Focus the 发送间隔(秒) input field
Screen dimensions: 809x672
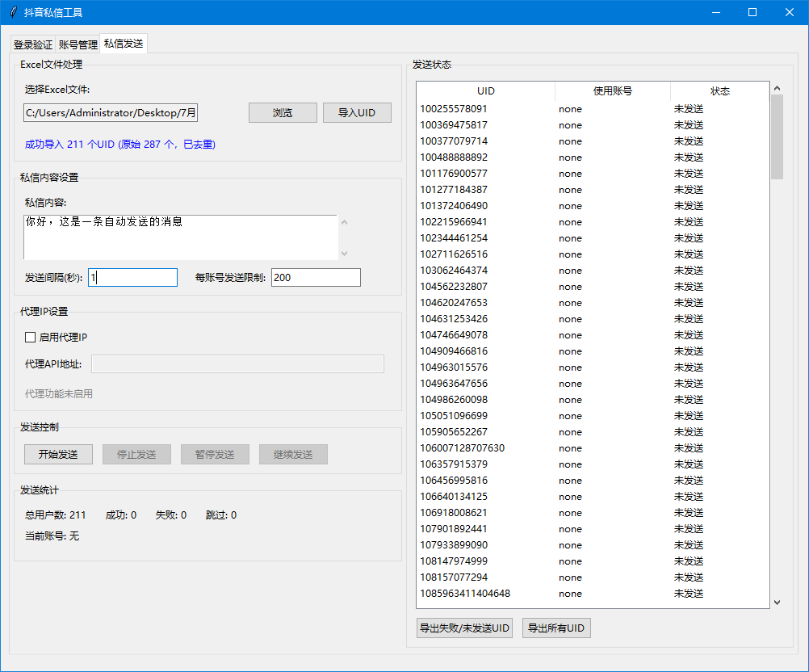pyautogui.click(x=132, y=278)
